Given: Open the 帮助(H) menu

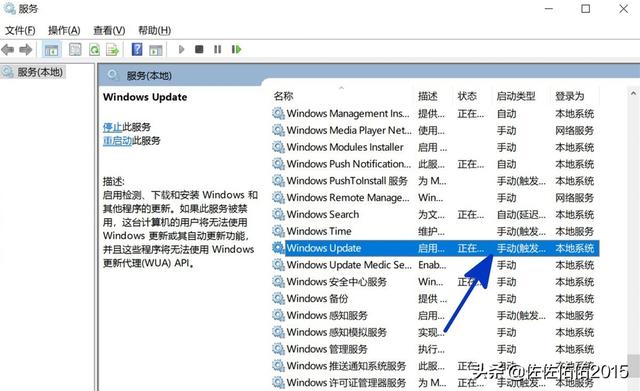Looking at the screenshot, I should (x=154, y=30).
